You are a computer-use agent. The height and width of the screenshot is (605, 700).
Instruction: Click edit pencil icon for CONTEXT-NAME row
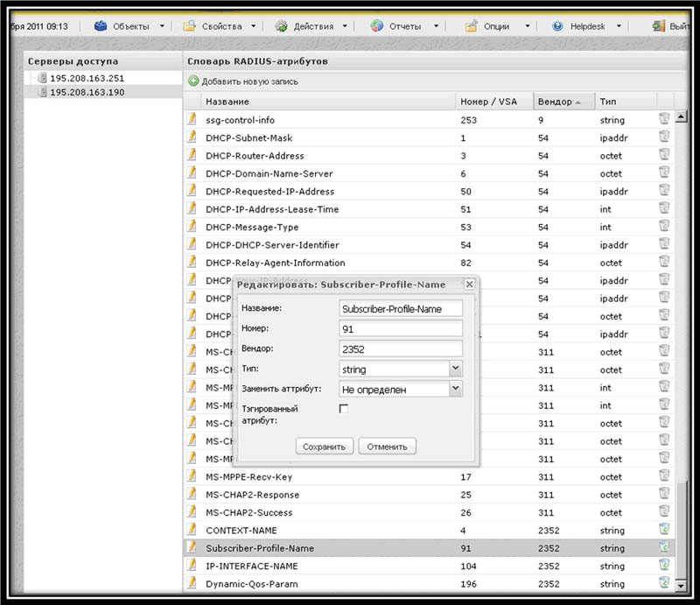click(192, 530)
